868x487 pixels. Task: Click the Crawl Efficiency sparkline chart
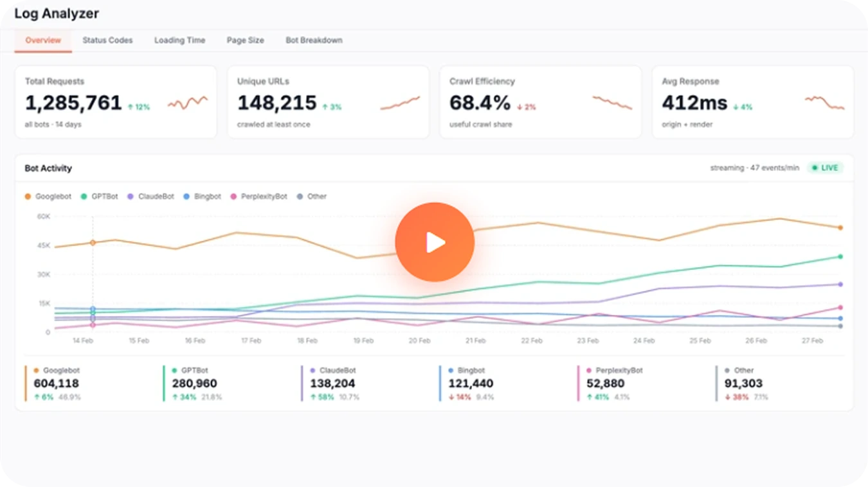pos(612,103)
